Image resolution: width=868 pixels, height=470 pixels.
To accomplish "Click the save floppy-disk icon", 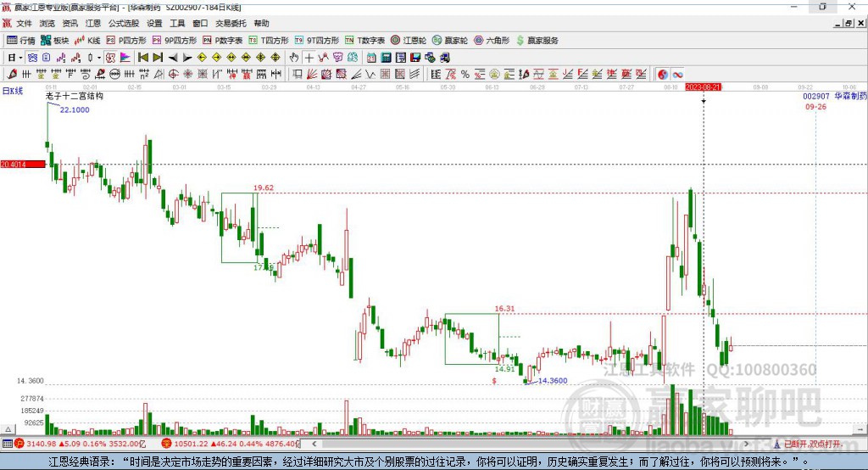I will pos(415,58).
